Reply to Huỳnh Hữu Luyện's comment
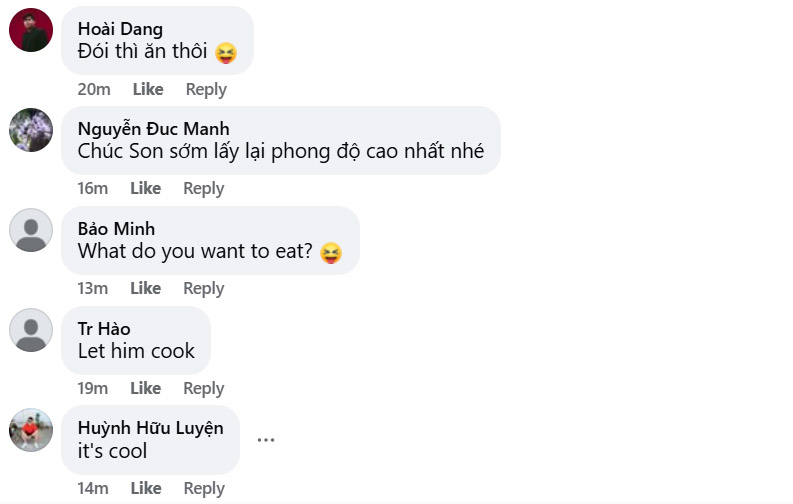This screenshot has height=504, width=793. (203, 488)
